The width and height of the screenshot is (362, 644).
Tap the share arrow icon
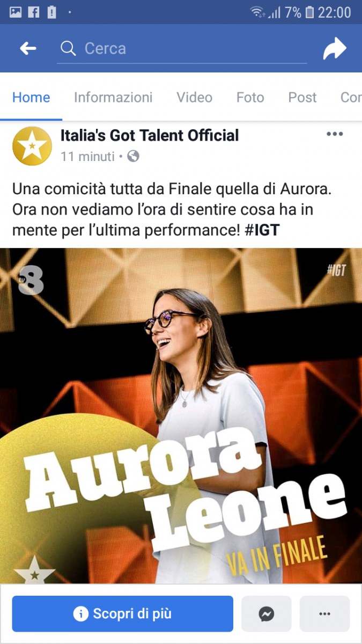point(335,49)
